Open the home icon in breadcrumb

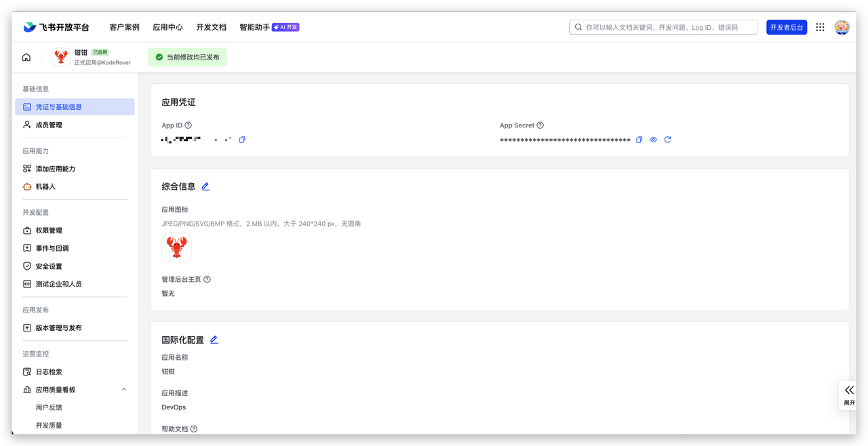[26, 58]
